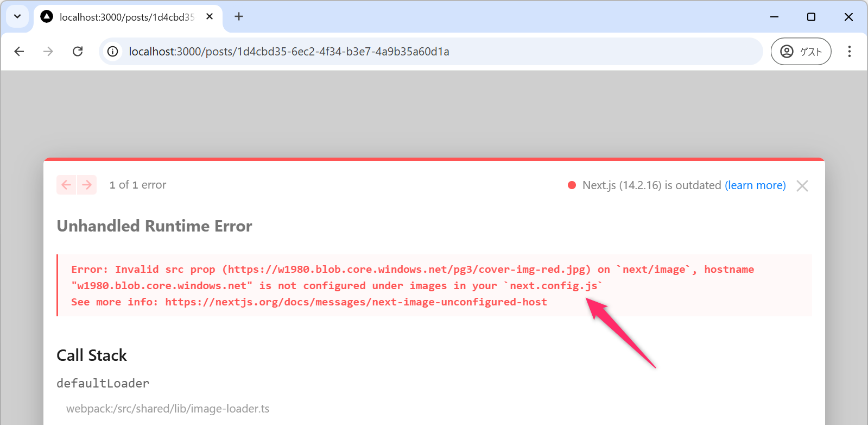Screen dimensions: 868x425
Task: Open image-loader.ts source file link
Action: pos(168,409)
